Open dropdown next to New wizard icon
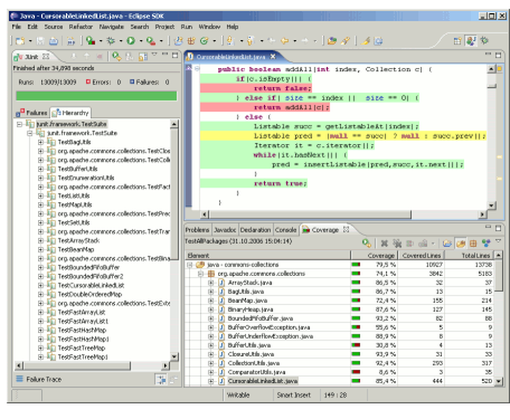Image resolution: width=510 pixels, height=420 pixels. pos(30,41)
